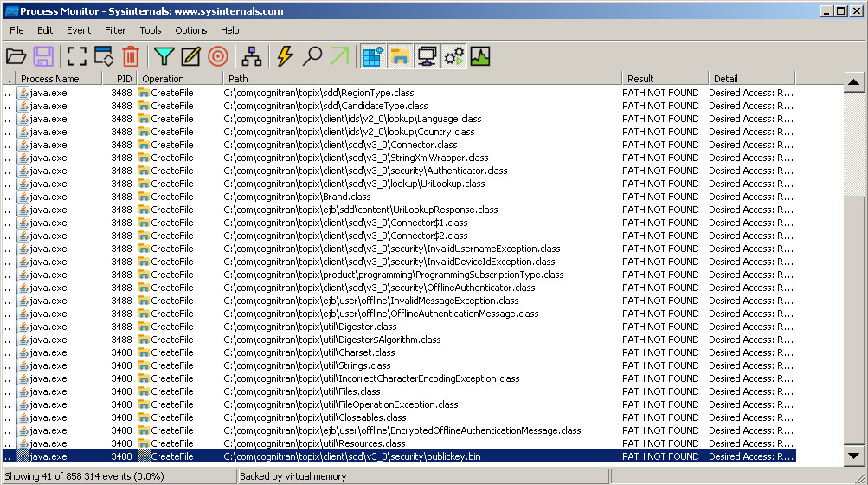Open the File menu
Screen dimensions: 868x485
coord(16,30)
